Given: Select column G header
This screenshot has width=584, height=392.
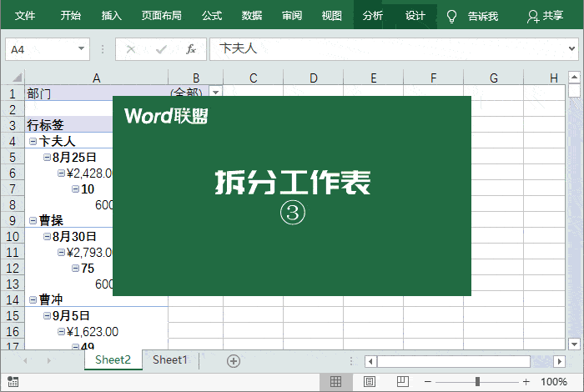Looking at the screenshot, I should 494,78.
